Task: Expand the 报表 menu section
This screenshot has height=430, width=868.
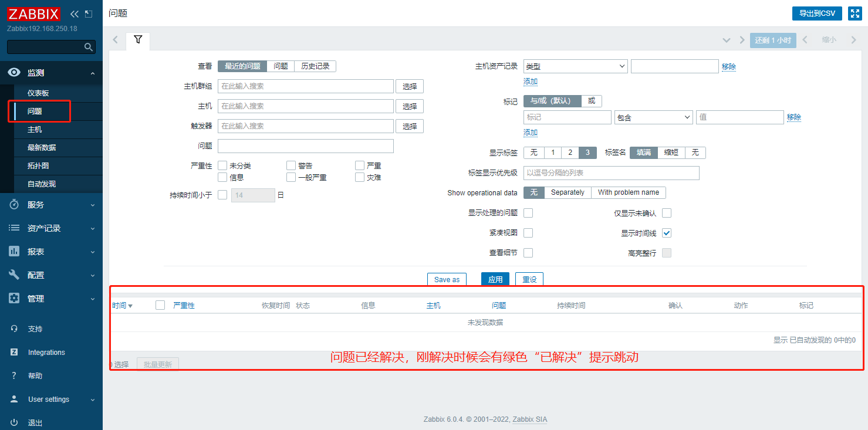Action: click(x=92, y=252)
